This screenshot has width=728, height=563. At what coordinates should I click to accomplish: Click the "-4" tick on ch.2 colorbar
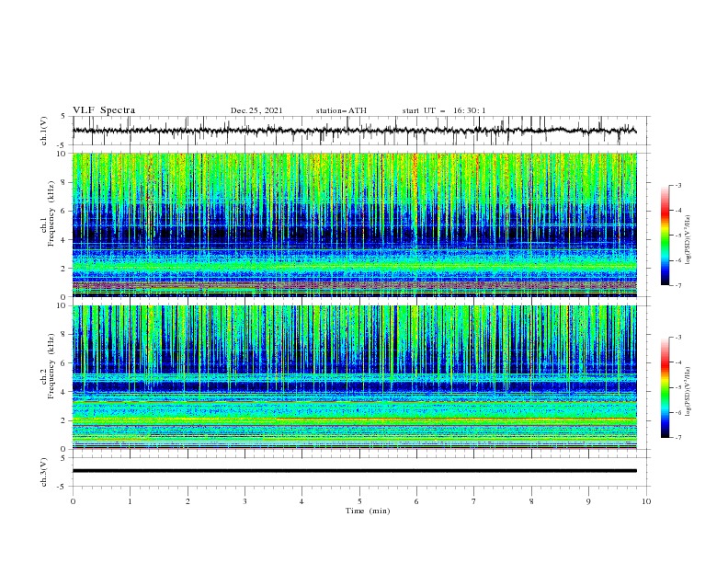tap(677, 362)
